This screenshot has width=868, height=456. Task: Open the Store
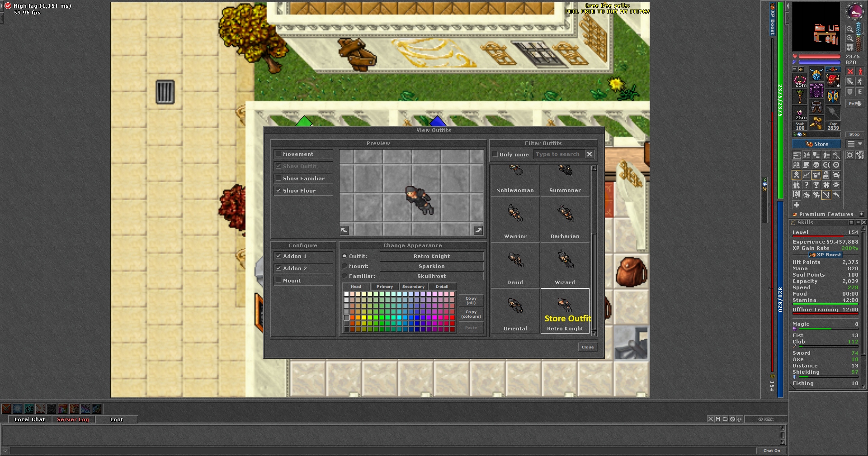pos(816,144)
